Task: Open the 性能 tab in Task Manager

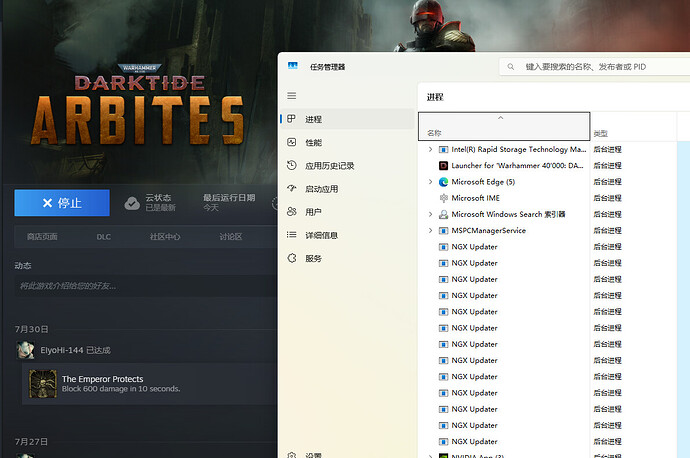Action: 348,142
